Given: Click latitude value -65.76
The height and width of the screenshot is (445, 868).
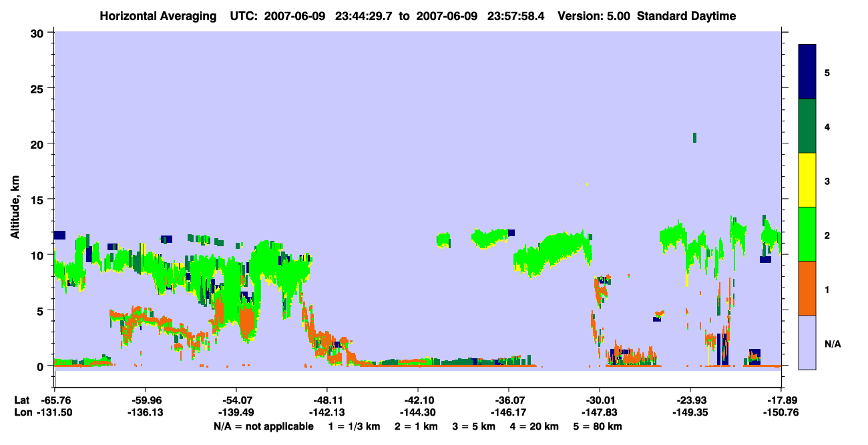Looking at the screenshot, I should [x=55, y=400].
